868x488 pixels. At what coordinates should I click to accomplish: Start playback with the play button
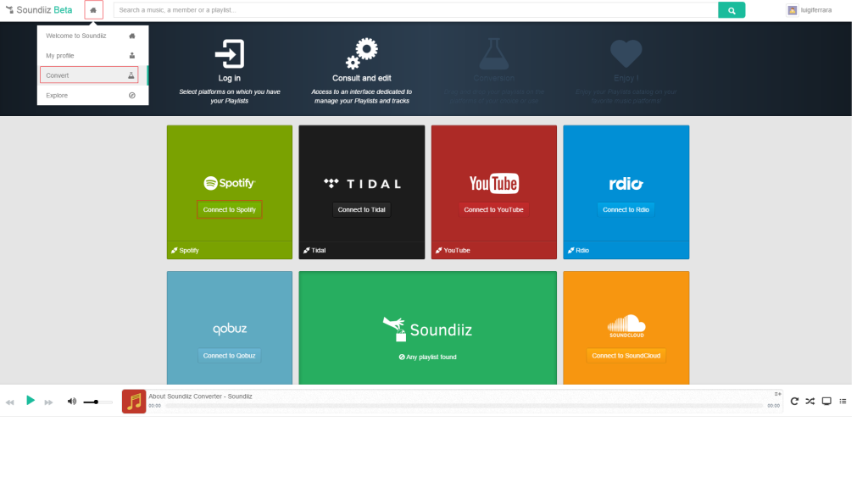tap(31, 400)
